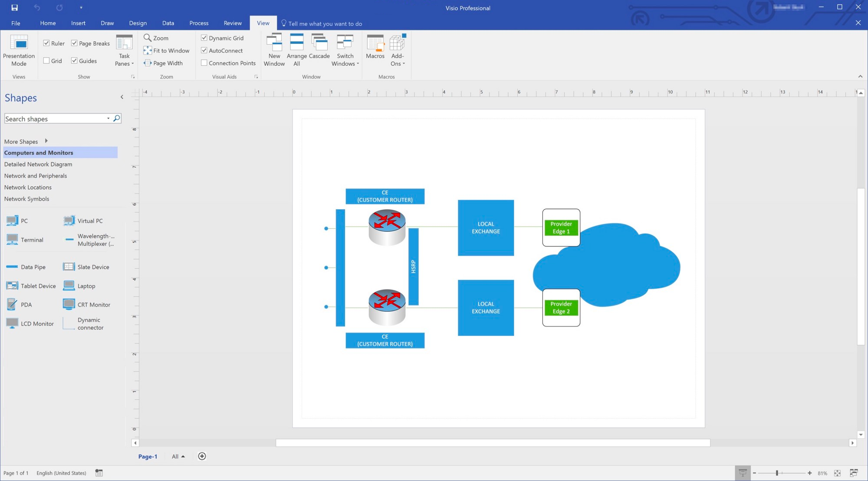Select the Laptop shape in stencil
Screen dimensions: 868x481
click(x=69, y=286)
